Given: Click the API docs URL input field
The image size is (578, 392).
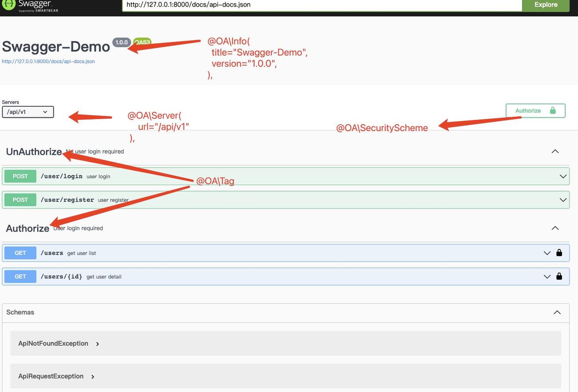Looking at the screenshot, I should click(322, 5).
